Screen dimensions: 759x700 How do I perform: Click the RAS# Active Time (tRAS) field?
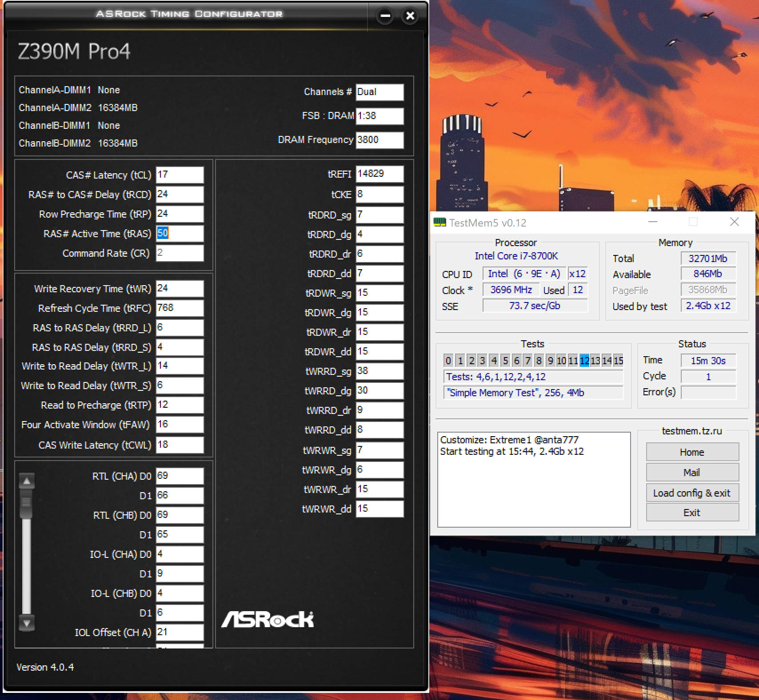point(180,234)
